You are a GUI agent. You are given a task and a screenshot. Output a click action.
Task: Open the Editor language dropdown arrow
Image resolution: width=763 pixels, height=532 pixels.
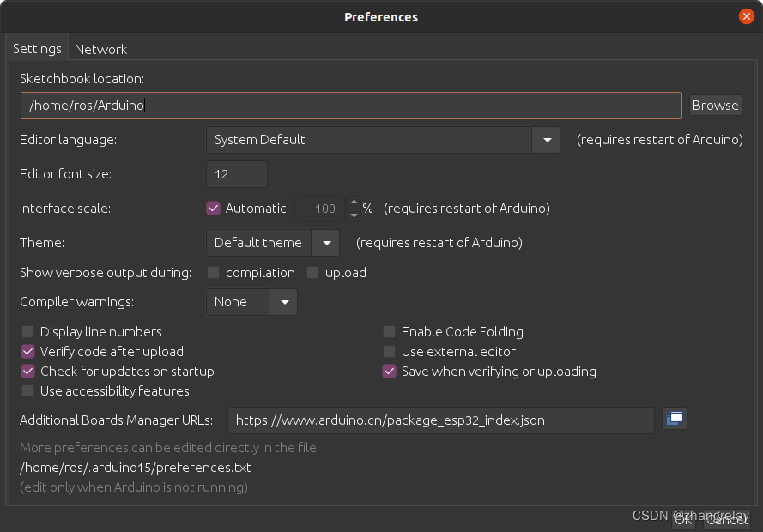547,140
